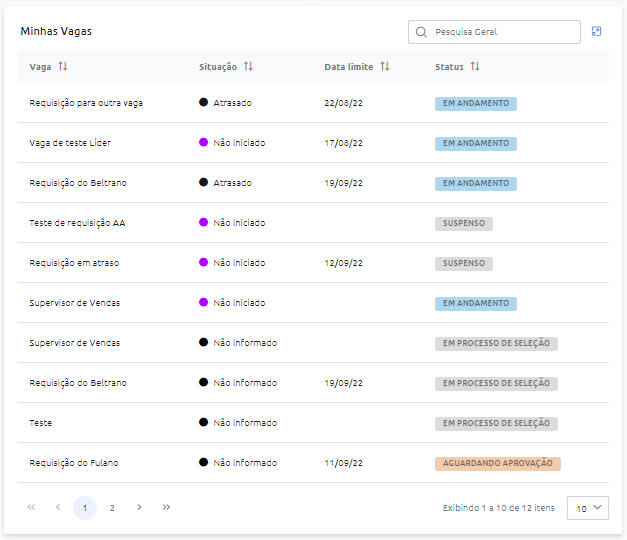Image resolution: width=627 pixels, height=540 pixels.
Task: Open Requisição para outra vaga row
Action: coord(86,103)
